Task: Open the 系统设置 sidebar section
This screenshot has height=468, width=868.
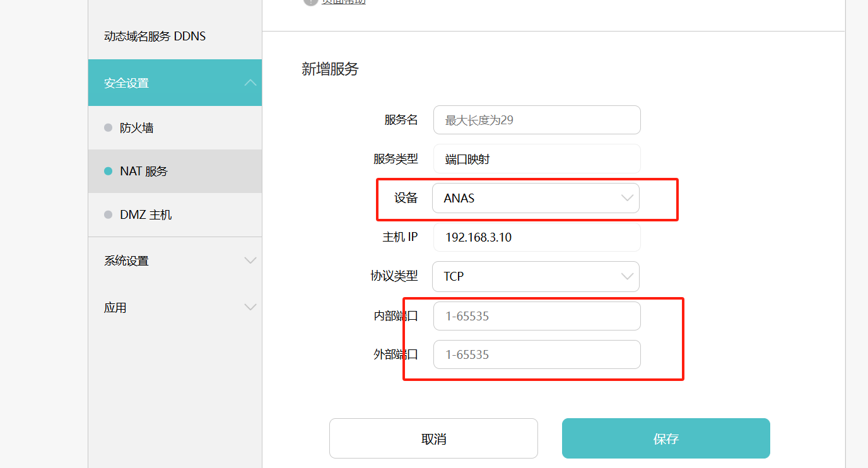Action: coord(126,261)
